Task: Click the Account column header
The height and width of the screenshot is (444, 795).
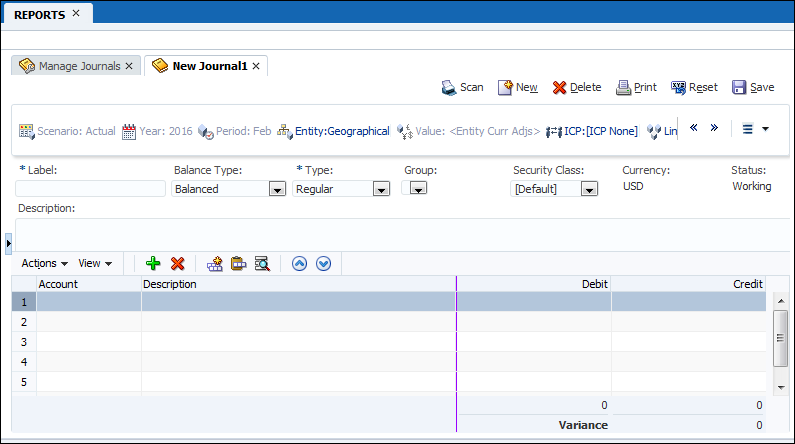Action: [89, 284]
